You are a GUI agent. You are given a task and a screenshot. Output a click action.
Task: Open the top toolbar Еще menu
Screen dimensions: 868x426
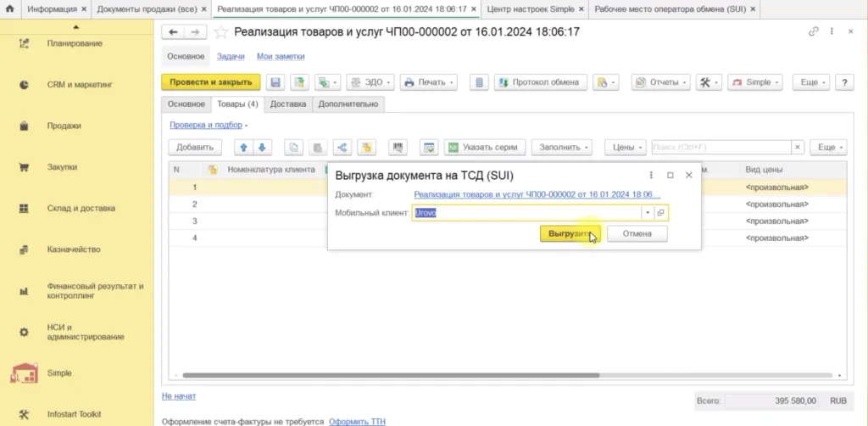click(811, 82)
